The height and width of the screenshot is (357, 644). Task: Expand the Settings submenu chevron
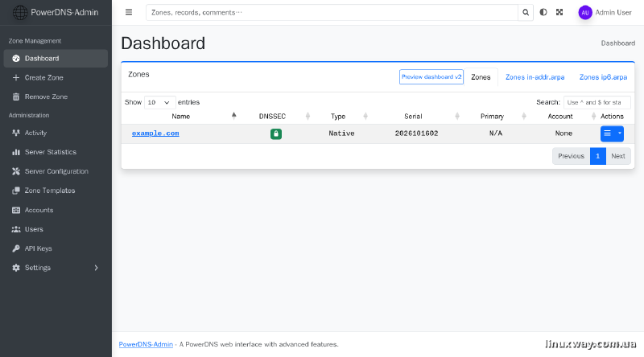96,268
